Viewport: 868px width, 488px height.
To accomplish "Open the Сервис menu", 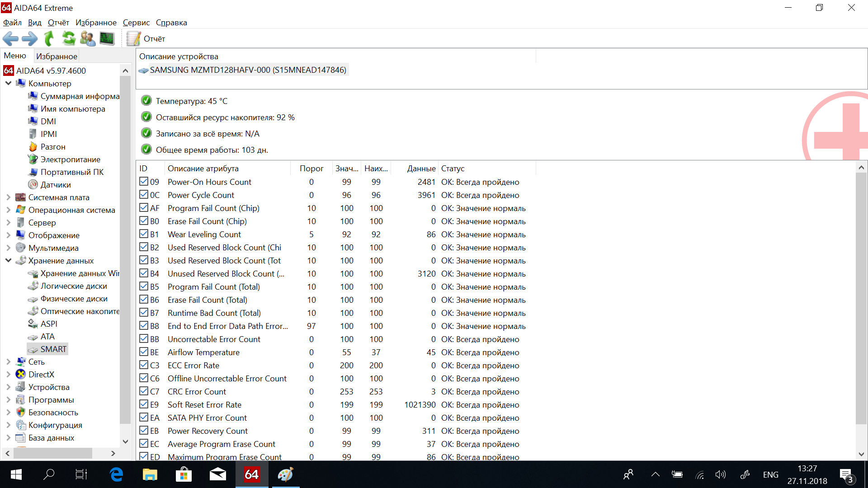I will (136, 23).
